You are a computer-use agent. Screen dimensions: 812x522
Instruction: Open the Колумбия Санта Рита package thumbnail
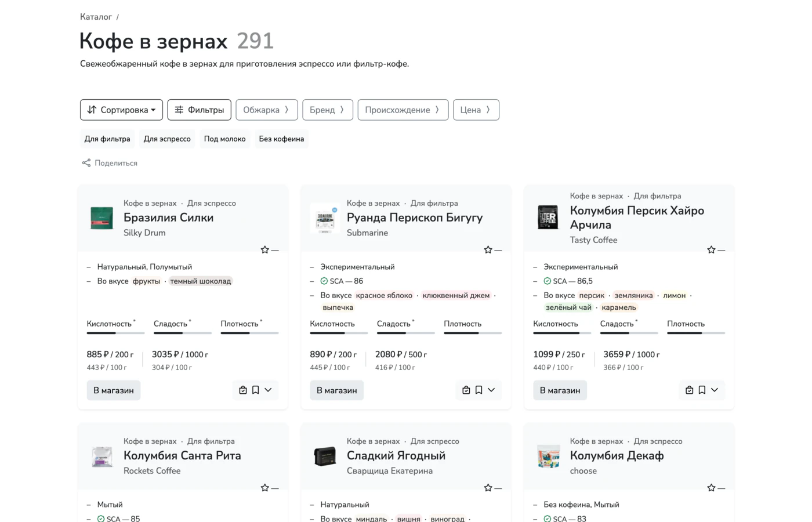pyautogui.click(x=102, y=456)
